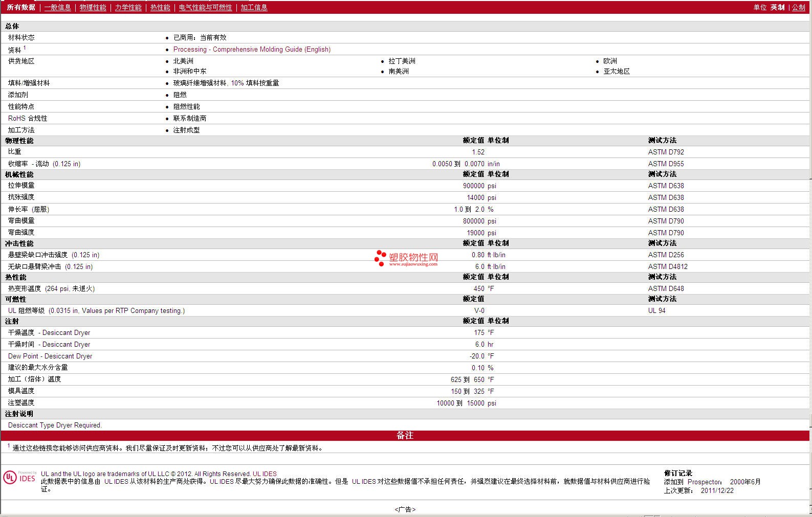Click the 非洲和中东 region entry
This screenshot has height=517, width=812.
pos(190,71)
